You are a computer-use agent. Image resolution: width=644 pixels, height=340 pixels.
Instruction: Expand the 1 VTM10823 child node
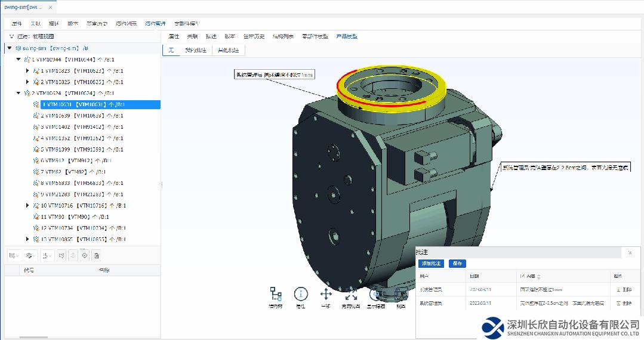click(27, 71)
